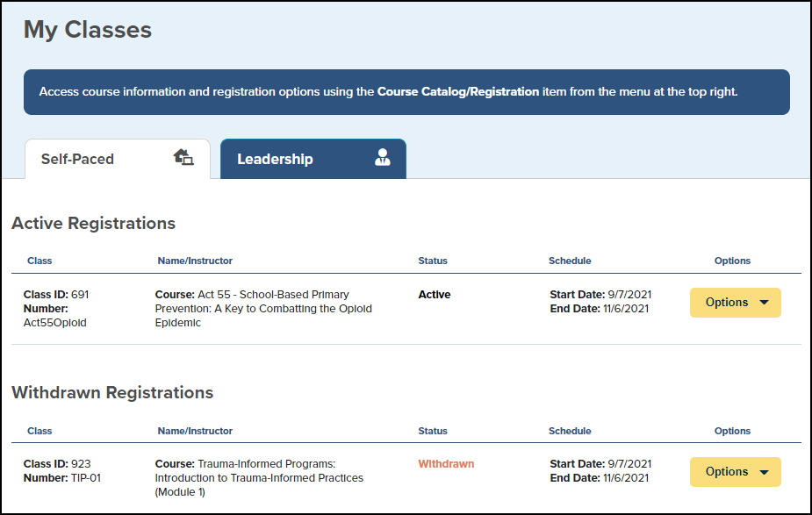Click the Schedule column header under Withdrawn Registrations
This screenshot has height=515, width=812.
pyautogui.click(x=570, y=431)
